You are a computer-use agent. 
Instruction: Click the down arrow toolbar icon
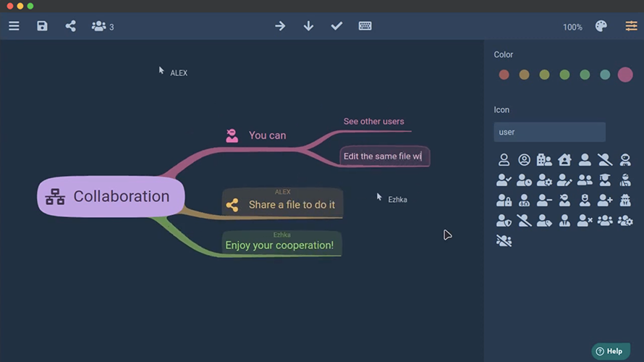click(x=308, y=26)
